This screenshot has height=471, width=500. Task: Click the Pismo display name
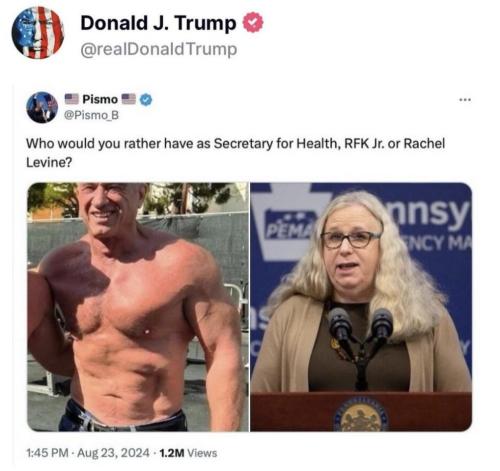tap(100, 99)
